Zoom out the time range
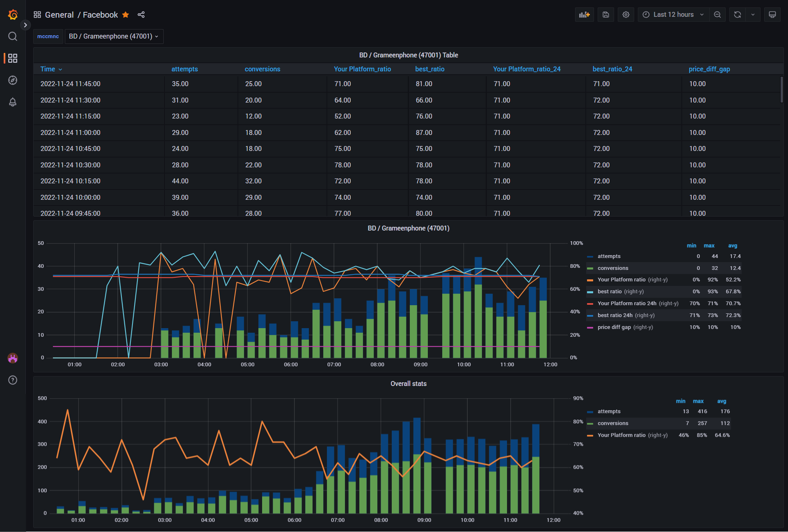The image size is (788, 532). [717, 15]
